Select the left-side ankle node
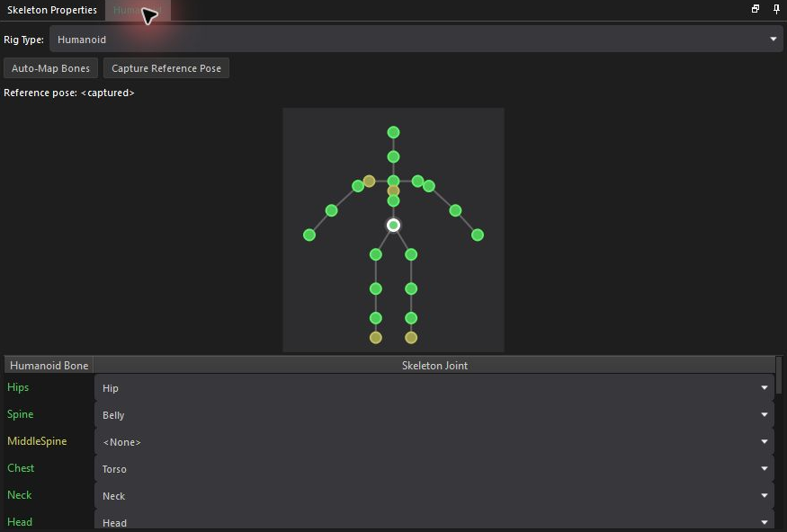787x532 pixels. [x=375, y=318]
